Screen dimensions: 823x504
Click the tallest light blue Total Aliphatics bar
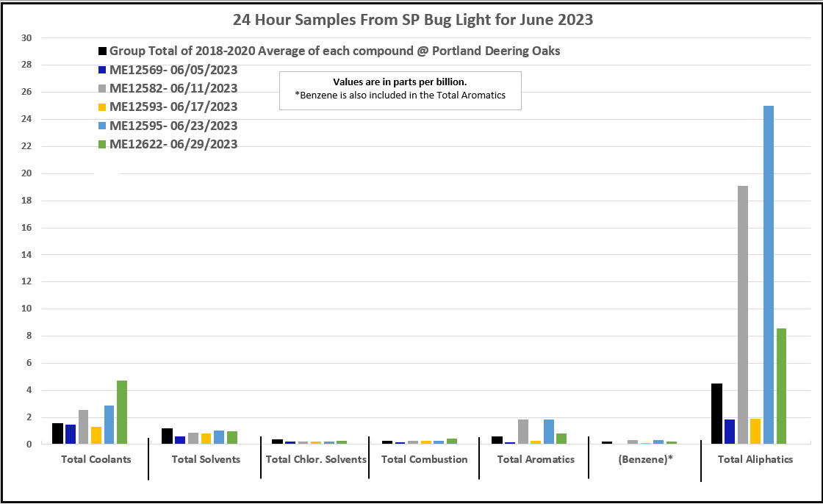point(769,275)
